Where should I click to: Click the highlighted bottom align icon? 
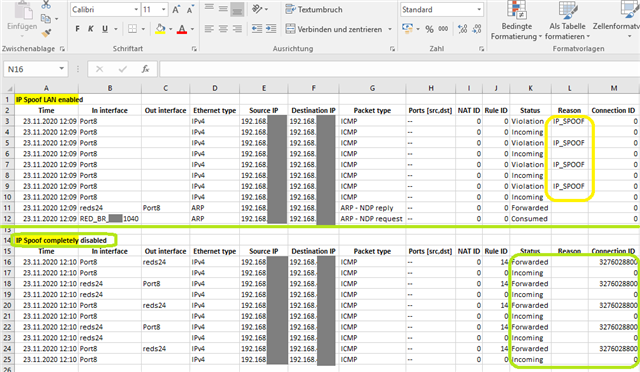click(x=237, y=9)
